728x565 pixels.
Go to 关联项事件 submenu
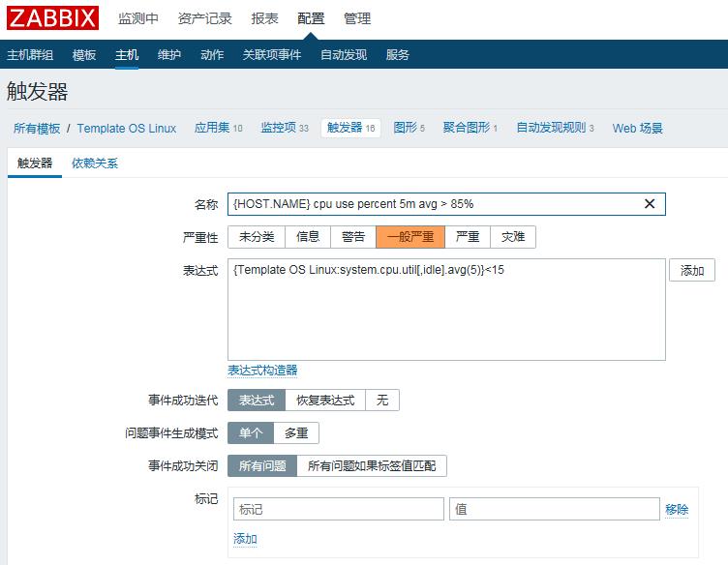tap(272, 55)
